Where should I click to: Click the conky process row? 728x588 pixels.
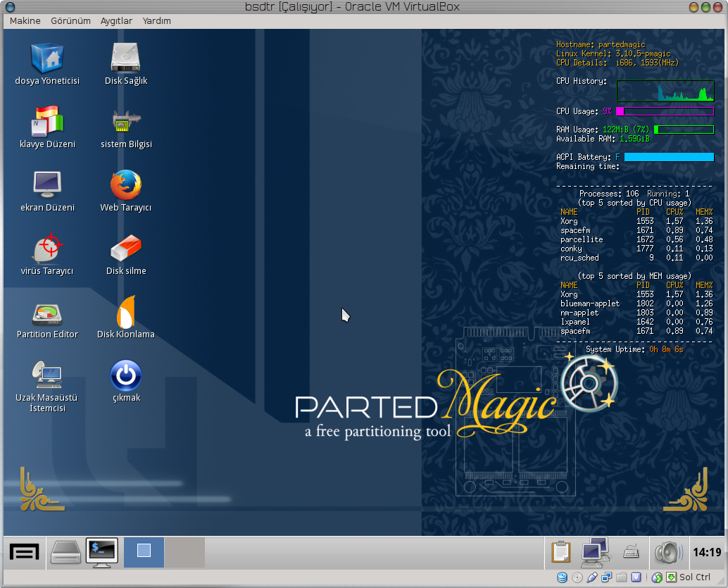click(636, 249)
